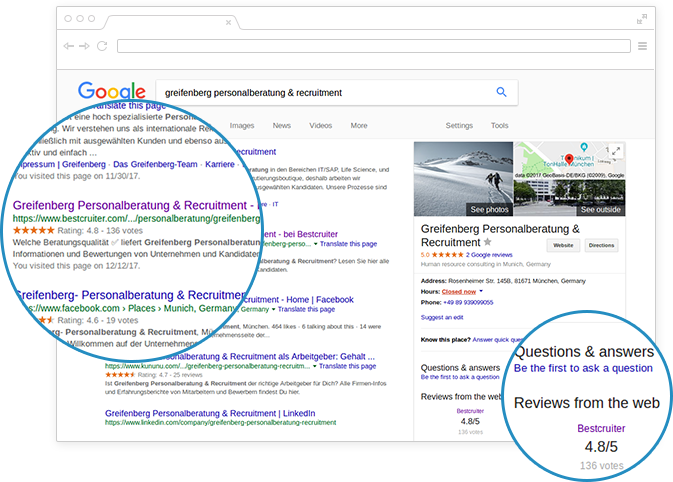Screen dimensions: 673x482
Task: Click the browser forward arrow
Action: (85, 46)
